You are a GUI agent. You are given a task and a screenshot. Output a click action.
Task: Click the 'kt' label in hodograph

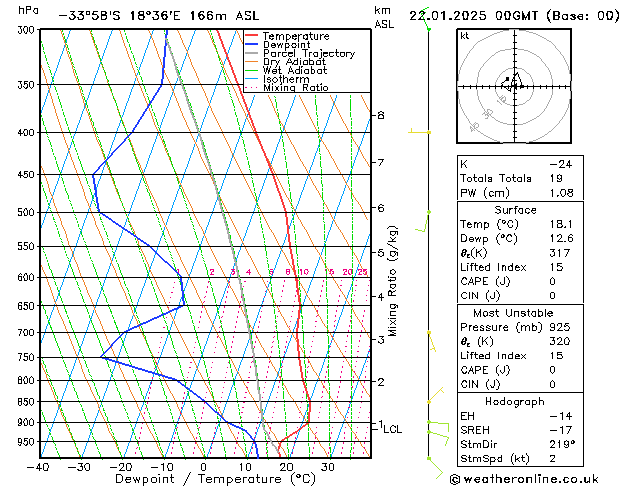click(465, 36)
